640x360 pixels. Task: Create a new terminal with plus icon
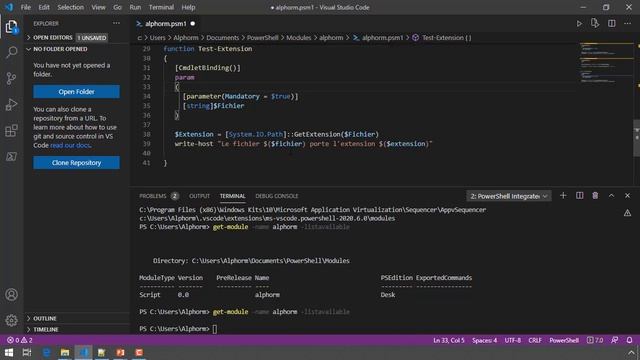[x=563, y=196]
